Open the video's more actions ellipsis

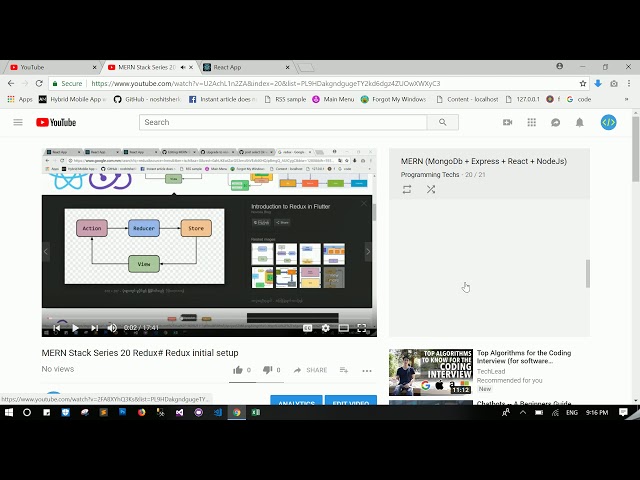tap(367, 371)
